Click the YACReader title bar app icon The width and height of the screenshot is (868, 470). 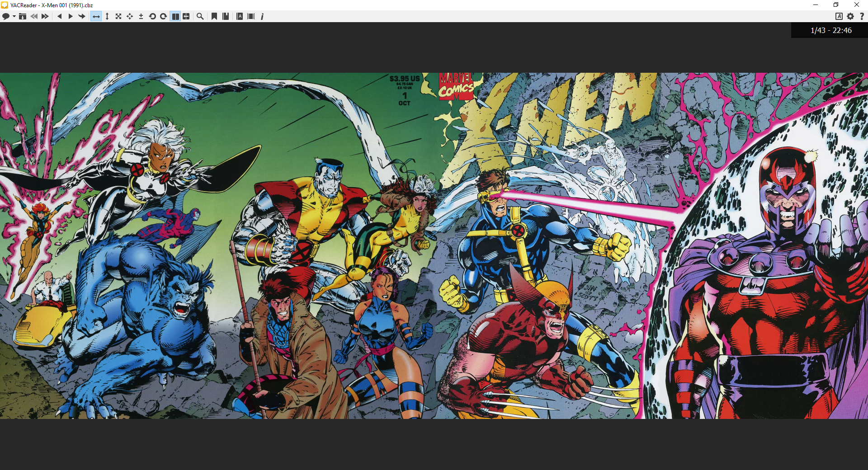pyautogui.click(x=5, y=5)
